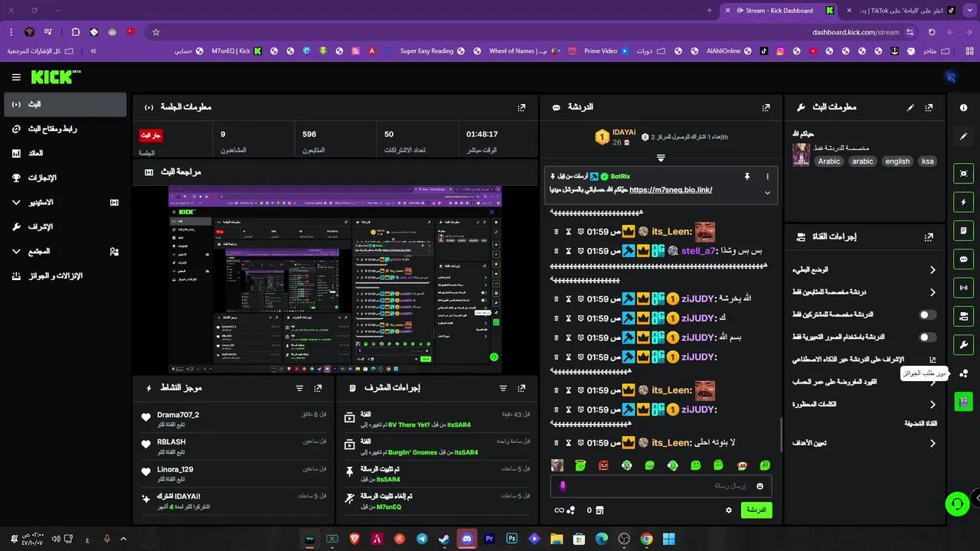This screenshot has width=980, height=551.
Task: Click the Kick logo
Action: (55, 77)
